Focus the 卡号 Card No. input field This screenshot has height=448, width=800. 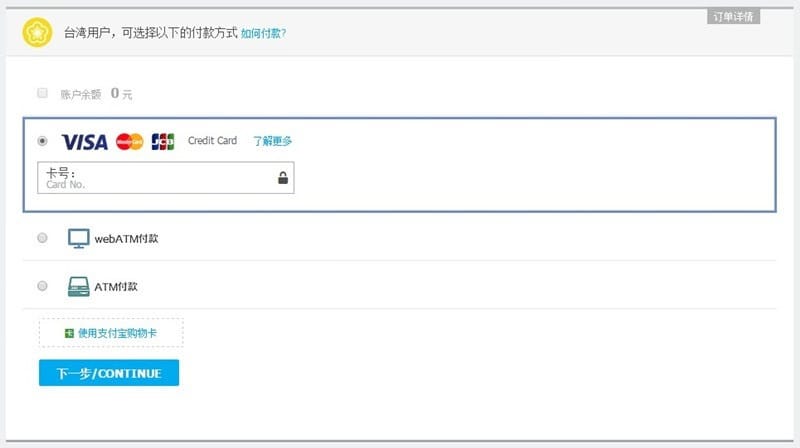click(x=166, y=178)
